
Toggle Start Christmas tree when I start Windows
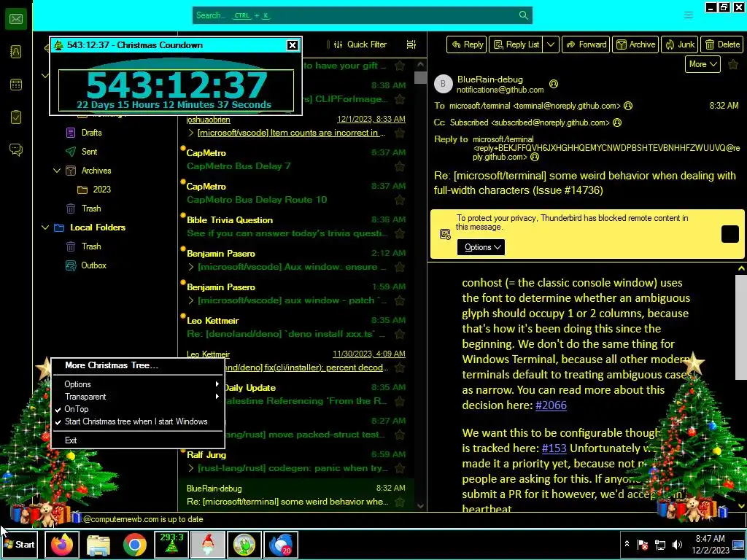[x=137, y=421]
